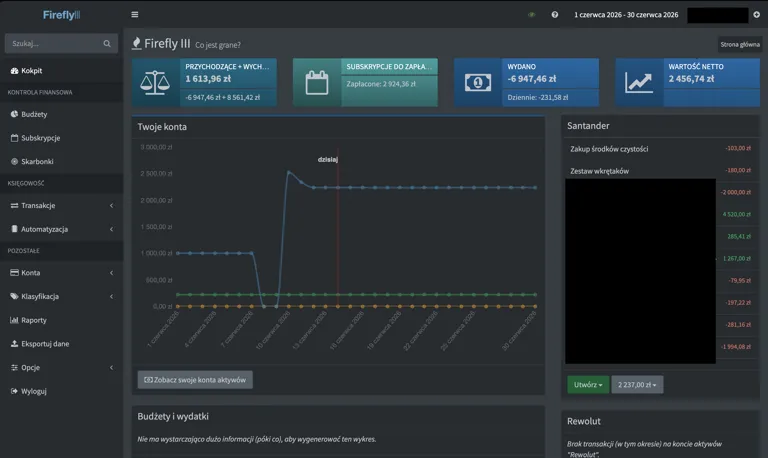The image size is (768, 458).
Task: Click the money bill icon on Wydano card
Action: click(x=478, y=82)
